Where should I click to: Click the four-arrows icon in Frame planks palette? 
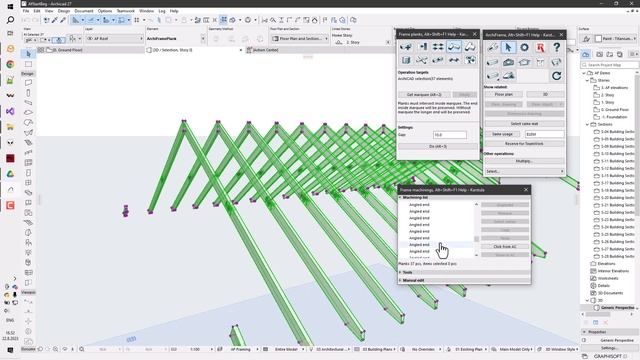pos(438,47)
